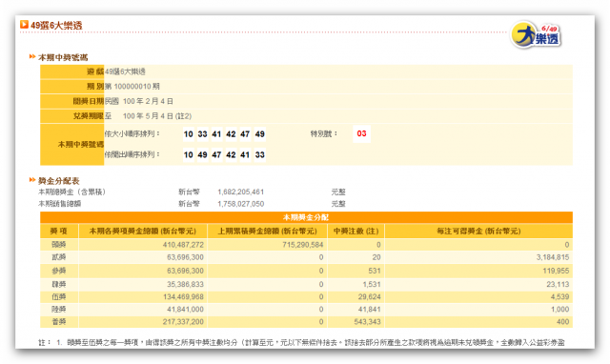The width and height of the screenshot is (610, 364).
Task: Click the 頭獎 row label
Action: [59, 245]
